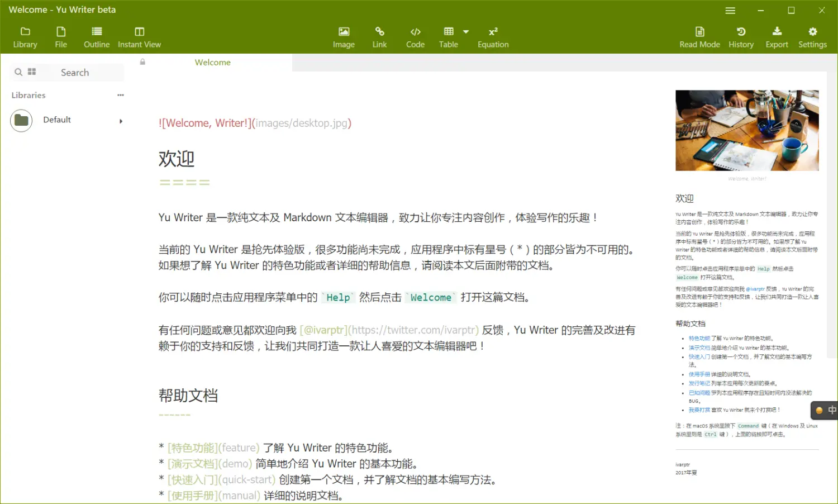This screenshot has height=504, width=838.
Task: Open 演示文档 link in preview pane
Action: tap(699, 348)
